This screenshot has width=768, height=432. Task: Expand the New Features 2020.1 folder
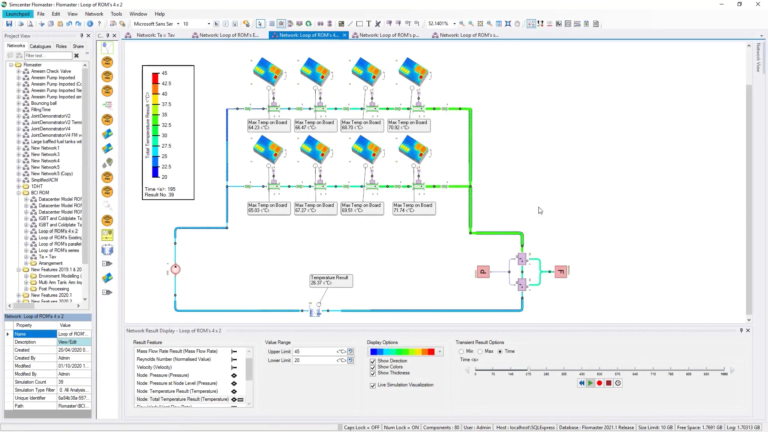[x=19, y=295]
